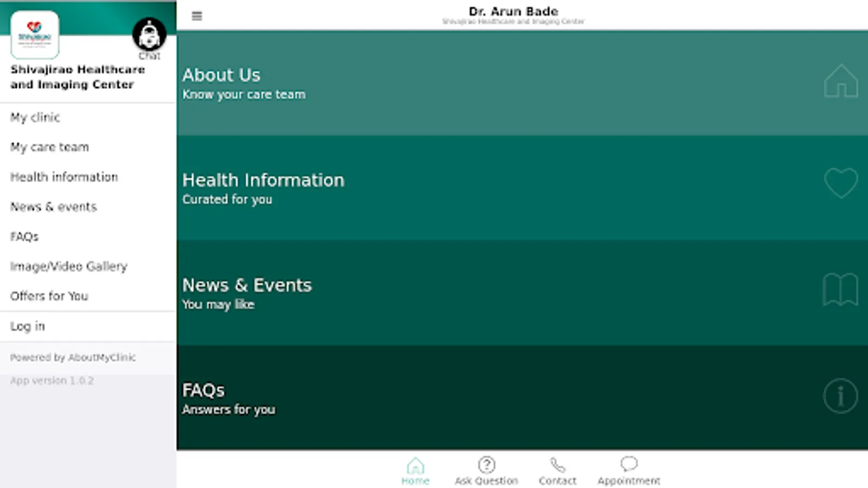Open the Chat robot icon
The width and height of the screenshot is (868, 488).
(149, 34)
